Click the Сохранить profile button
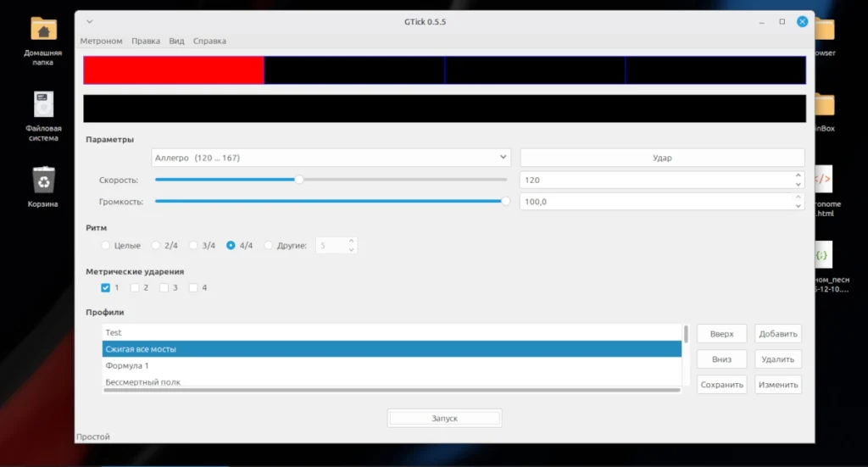 (x=722, y=385)
